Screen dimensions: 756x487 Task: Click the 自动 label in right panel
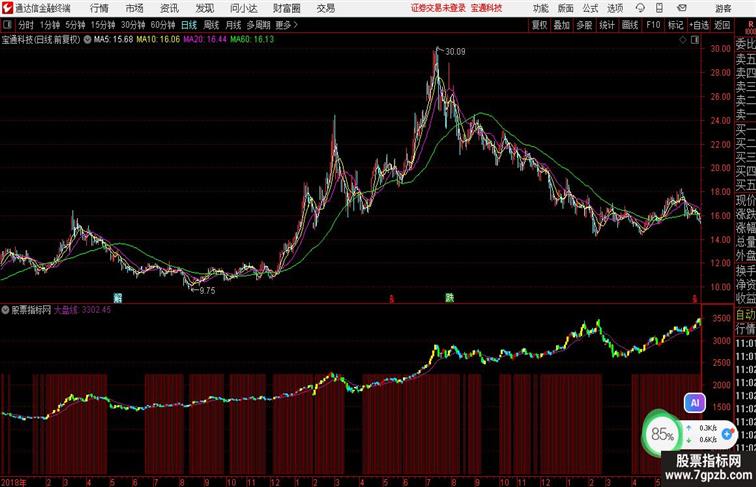pyautogui.click(x=745, y=315)
